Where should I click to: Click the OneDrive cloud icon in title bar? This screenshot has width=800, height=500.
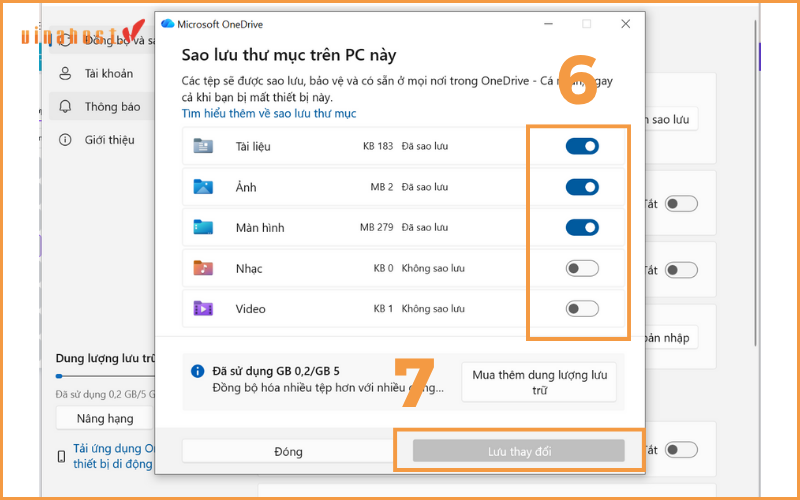[x=167, y=24]
